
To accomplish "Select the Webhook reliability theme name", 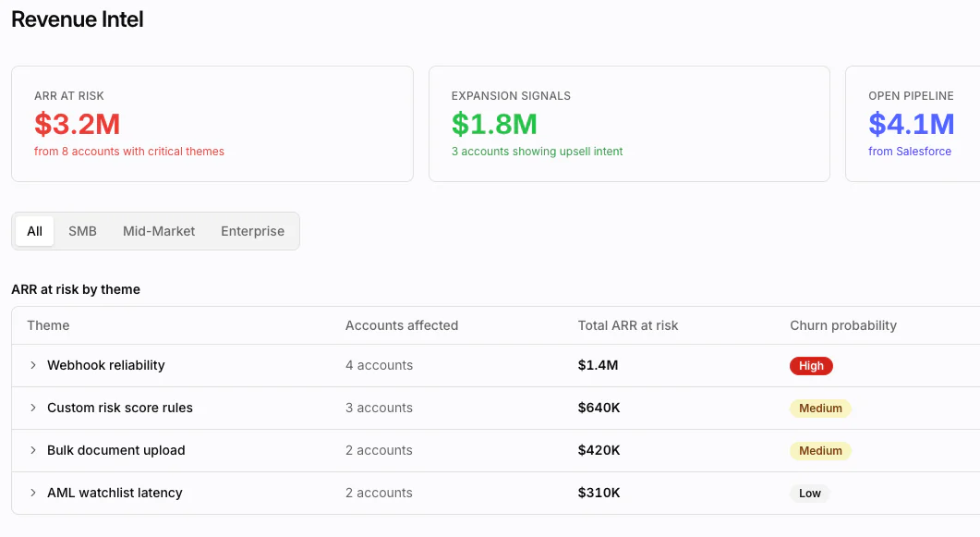I will tap(106, 365).
